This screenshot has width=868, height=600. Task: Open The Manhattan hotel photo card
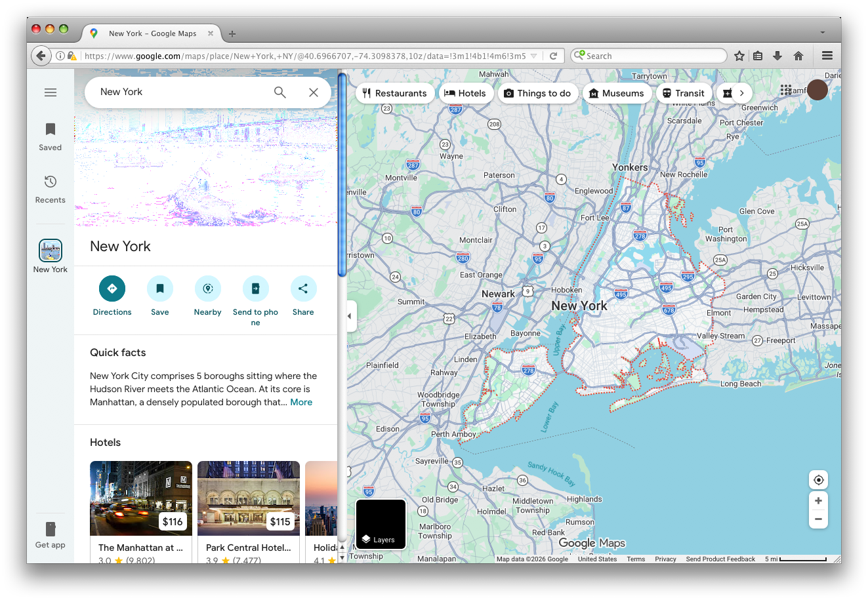(x=141, y=498)
